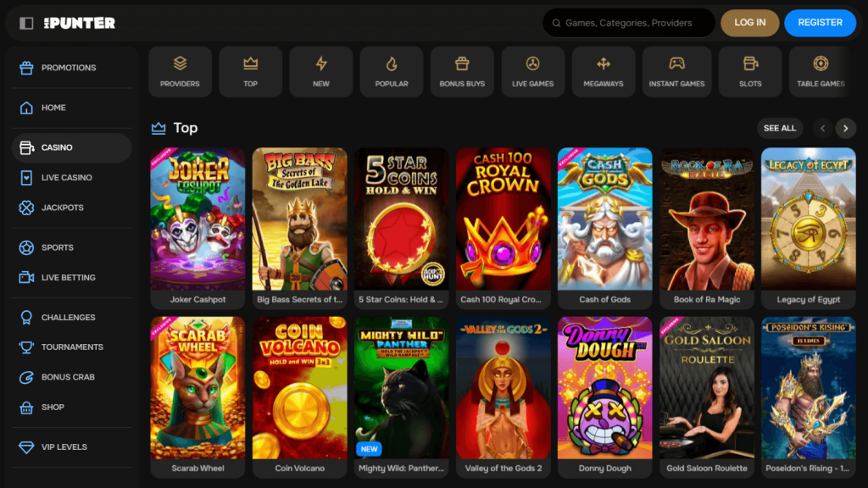Open the Tournaments menu item

(71, 347)
